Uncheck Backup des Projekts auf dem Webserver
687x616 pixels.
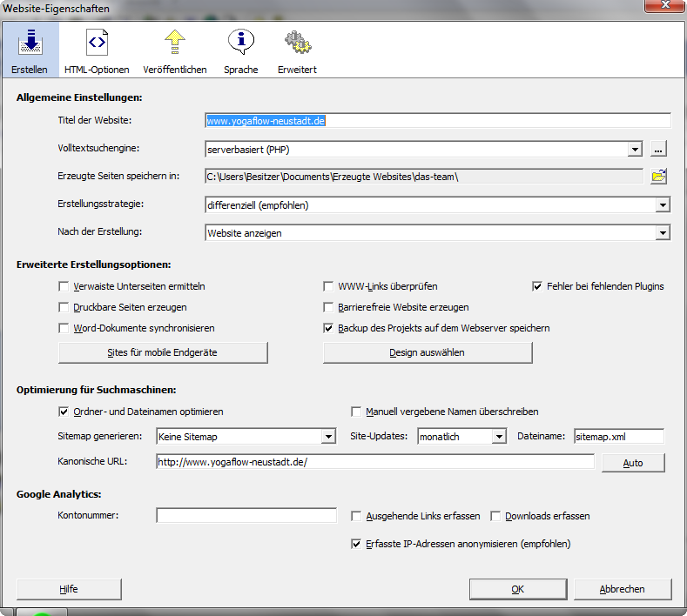329,328
